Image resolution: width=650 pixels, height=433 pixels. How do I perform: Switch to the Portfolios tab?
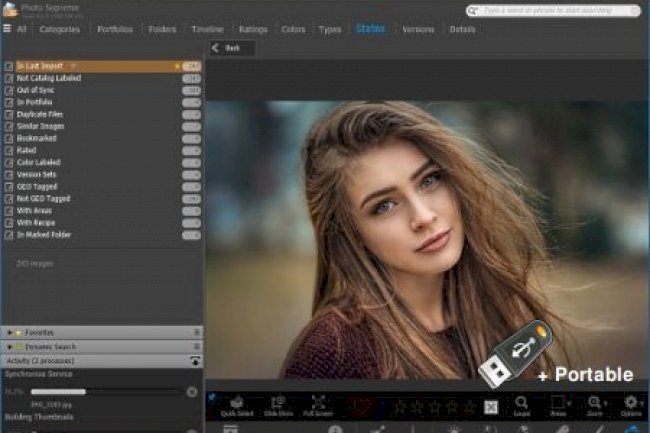[x=115, y=29]
